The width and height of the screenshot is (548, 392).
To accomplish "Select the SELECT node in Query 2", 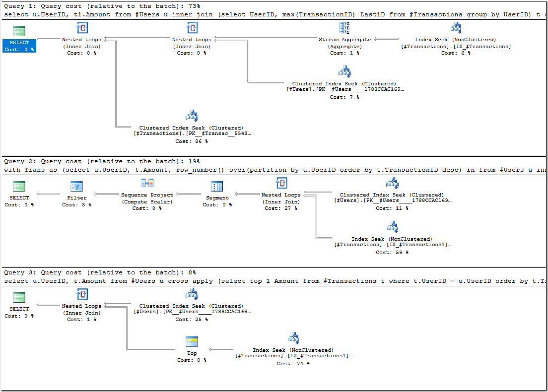I will click(x=19, y=187).
